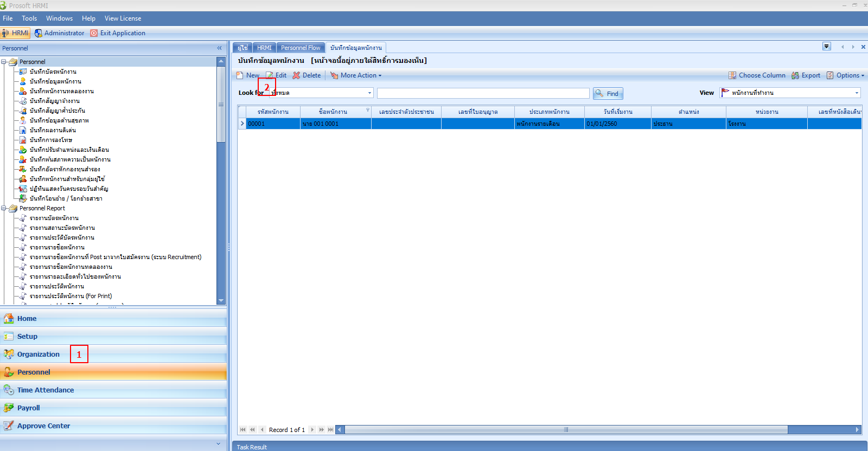The height and width of the screenshot is (451, 868).
Task: Click Exit Application icon
Action: click(94, 33)
